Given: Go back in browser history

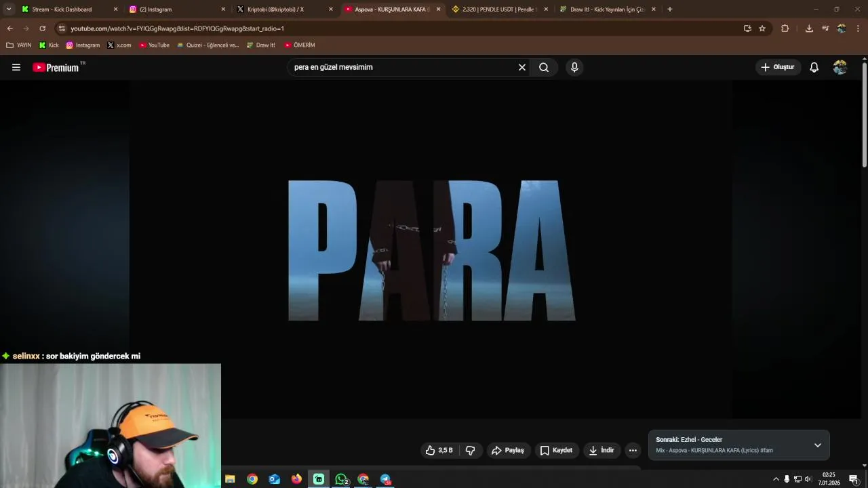Looking at the screenshot, I should pos(10,28).
